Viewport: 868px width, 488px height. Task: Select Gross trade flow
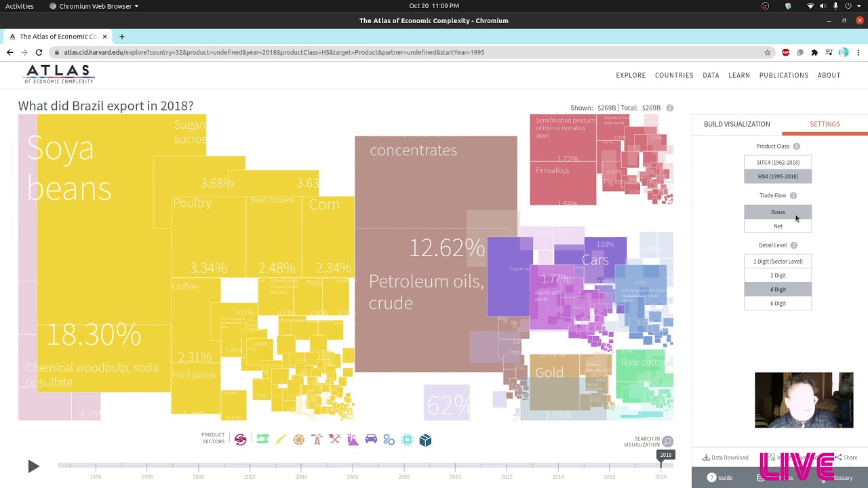[x=778, y=212]
